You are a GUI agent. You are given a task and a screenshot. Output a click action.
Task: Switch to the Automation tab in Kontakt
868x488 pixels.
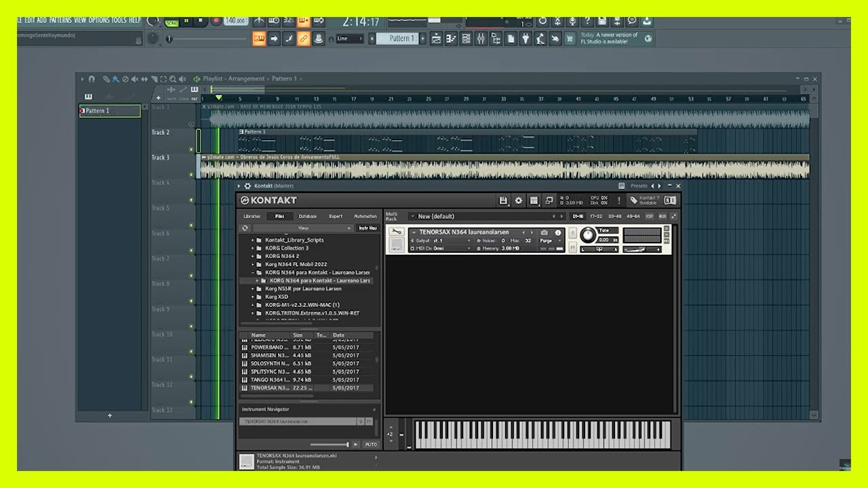tap(365, 216)
